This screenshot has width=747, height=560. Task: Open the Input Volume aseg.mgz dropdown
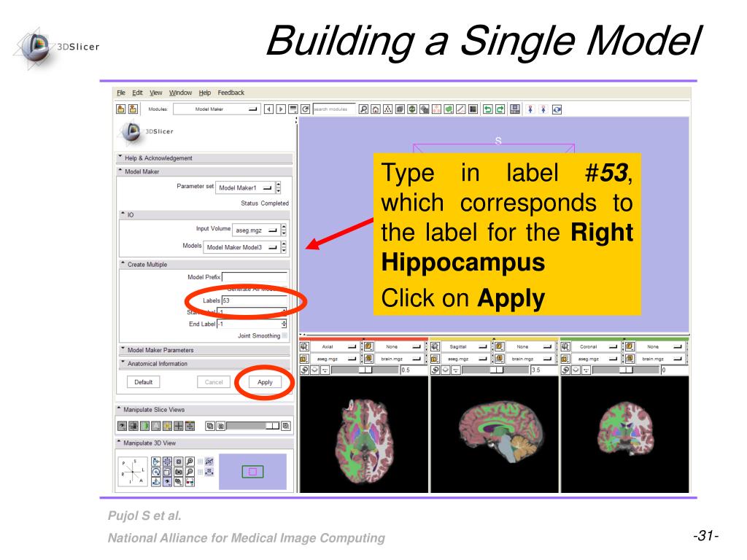[255, 229]
